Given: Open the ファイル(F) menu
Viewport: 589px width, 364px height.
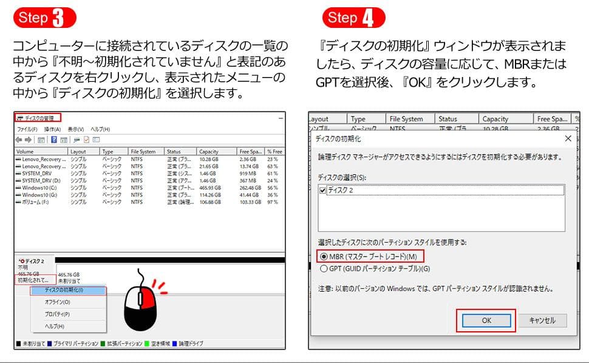Looking at the screenshot, I should point(27,129).
